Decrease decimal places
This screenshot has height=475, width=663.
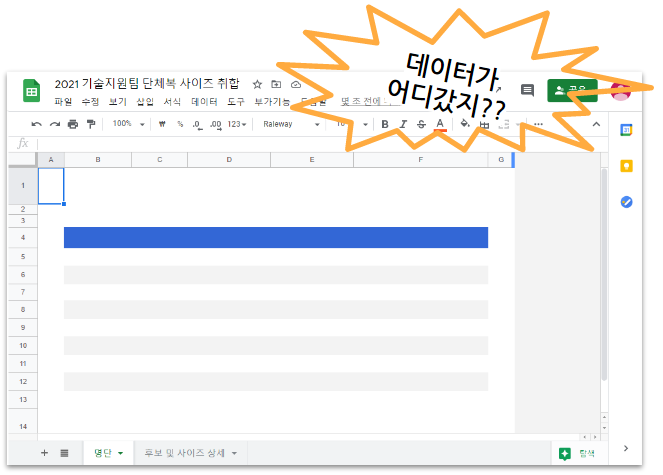tap(197, 124)
